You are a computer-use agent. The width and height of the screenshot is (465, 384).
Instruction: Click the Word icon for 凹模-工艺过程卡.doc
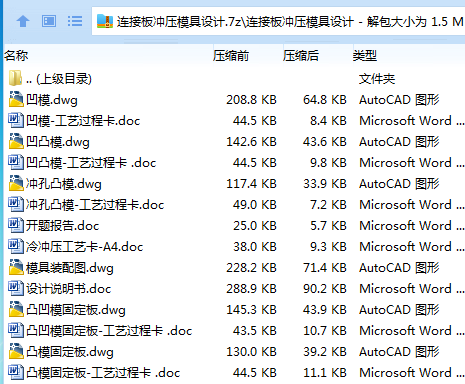pos(16,120)
